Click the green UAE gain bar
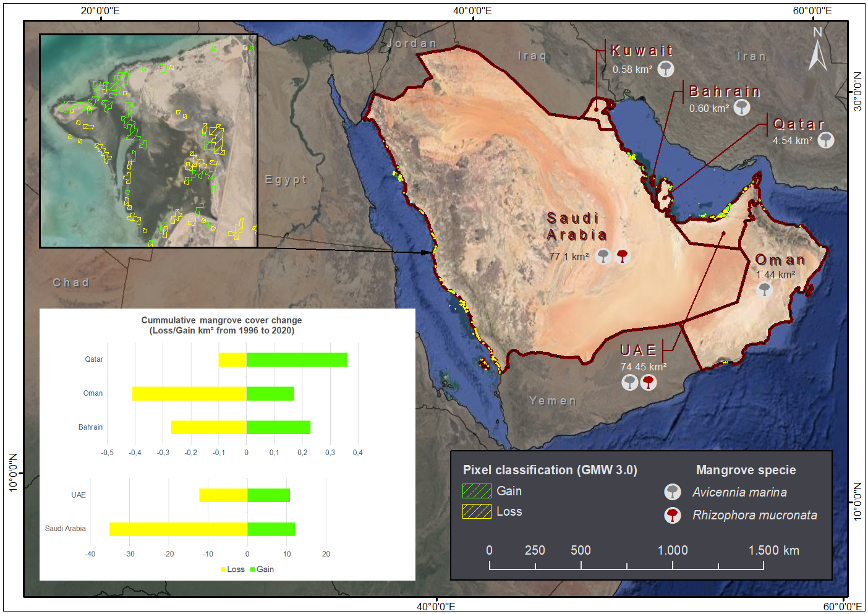 click(x=269, y=495)
